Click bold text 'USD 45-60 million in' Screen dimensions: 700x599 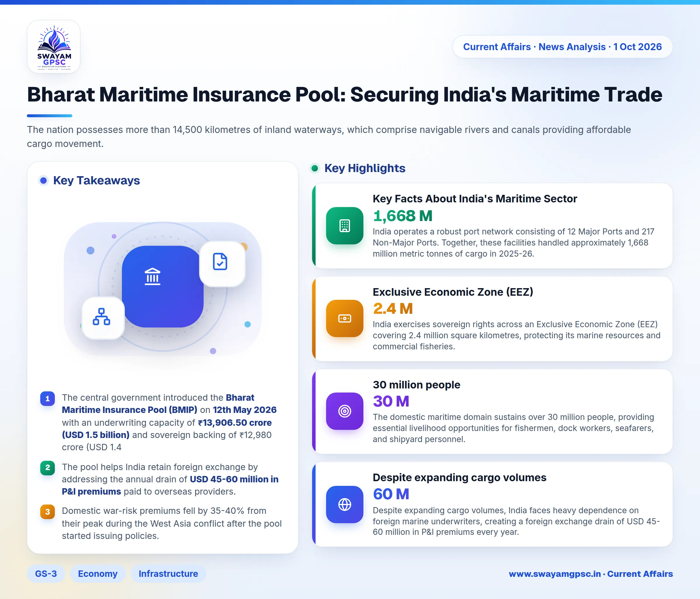(x=234, y=479)
